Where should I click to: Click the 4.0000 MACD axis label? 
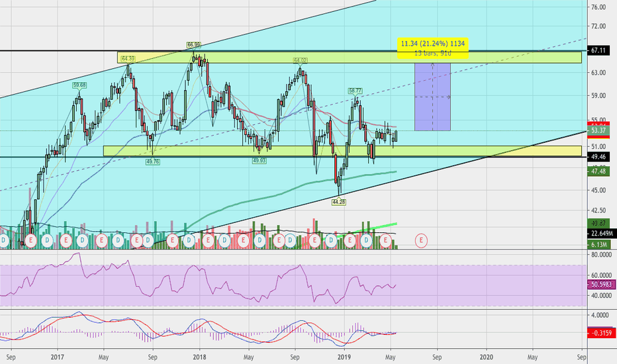click(600, 315)
